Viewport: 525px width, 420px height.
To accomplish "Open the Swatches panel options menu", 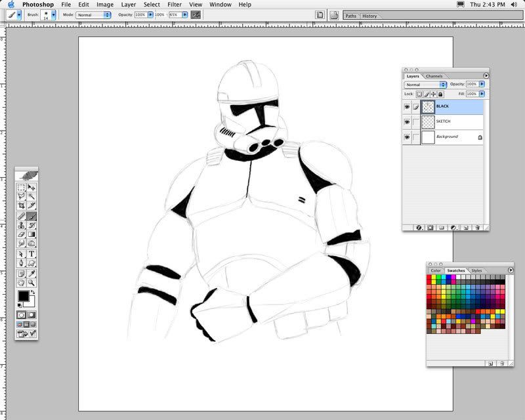I will pos(511,270).
